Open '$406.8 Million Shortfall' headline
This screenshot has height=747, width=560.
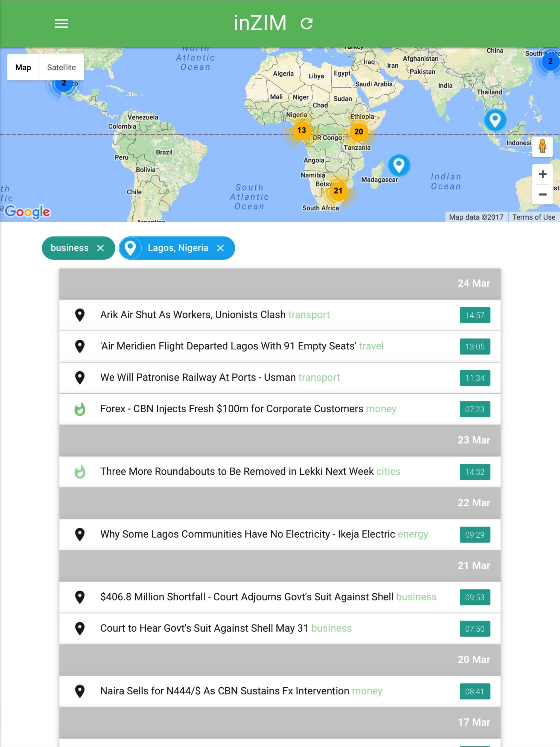pyautogui.click(x=247, y=597)
